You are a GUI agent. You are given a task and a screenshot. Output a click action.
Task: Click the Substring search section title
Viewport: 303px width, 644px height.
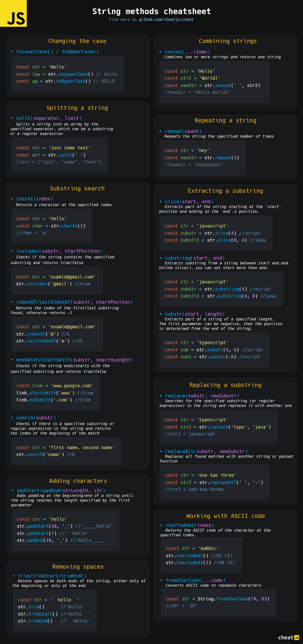77,188
